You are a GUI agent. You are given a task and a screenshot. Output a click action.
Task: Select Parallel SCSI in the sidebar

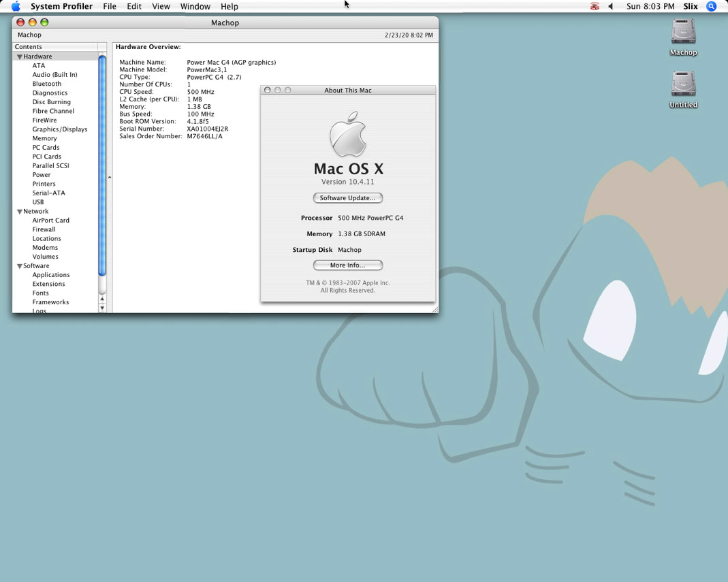50,165
